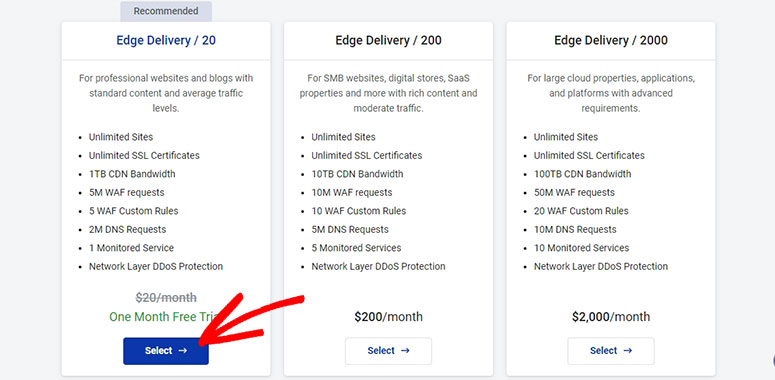Image resolution: width=775 pixels, height=380 pixels.
Task: Click the Edge Delivery / 200 heading
Action: (x=388, y=40)
